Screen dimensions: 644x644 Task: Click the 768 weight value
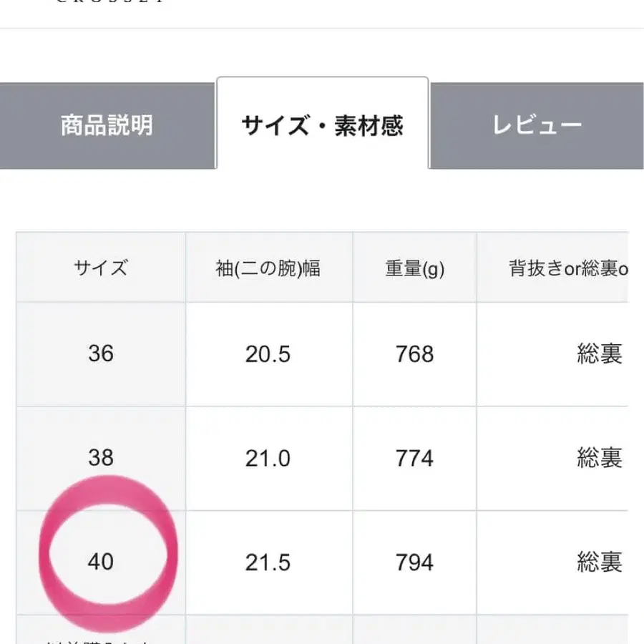point(415,353)
